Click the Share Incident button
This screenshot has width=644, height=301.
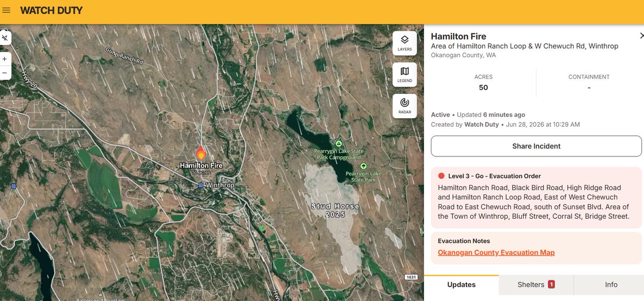point(536,146)
